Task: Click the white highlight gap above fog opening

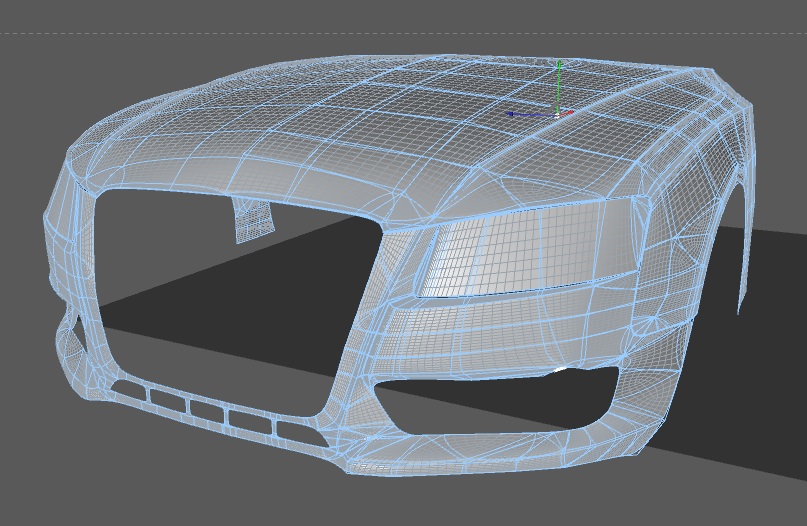Action: [560, 369]
